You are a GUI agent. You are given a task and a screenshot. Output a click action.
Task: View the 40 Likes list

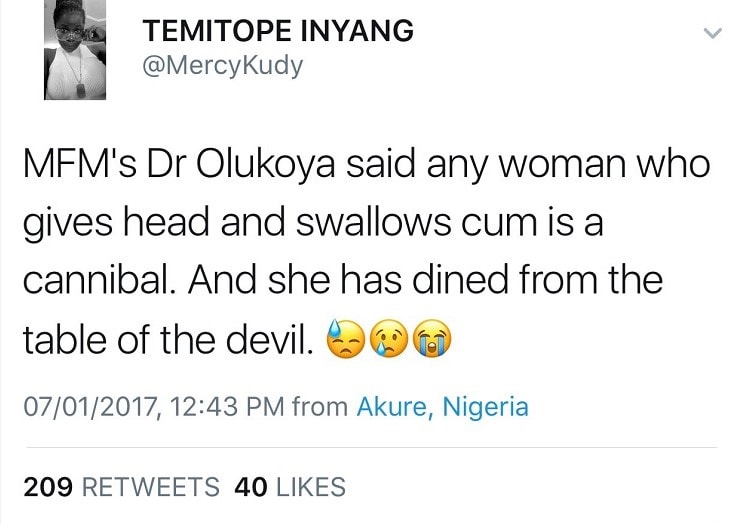289,487
